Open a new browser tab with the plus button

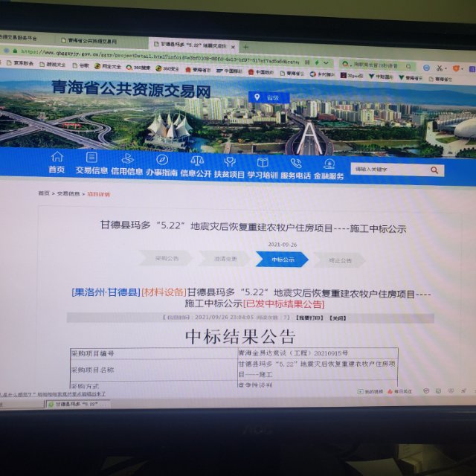245,47
